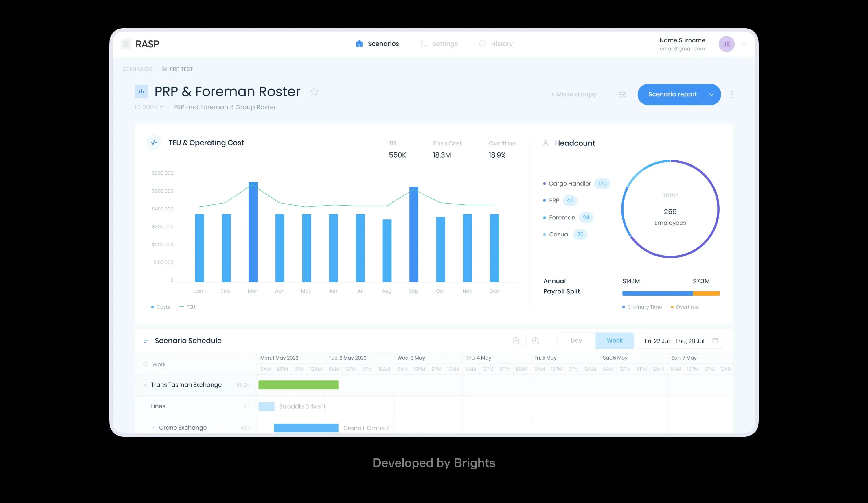Image resolution: width=868 pixels, height=503 pixels.
Task: Click the Dec cost bar
Action: tap(494, 248)
